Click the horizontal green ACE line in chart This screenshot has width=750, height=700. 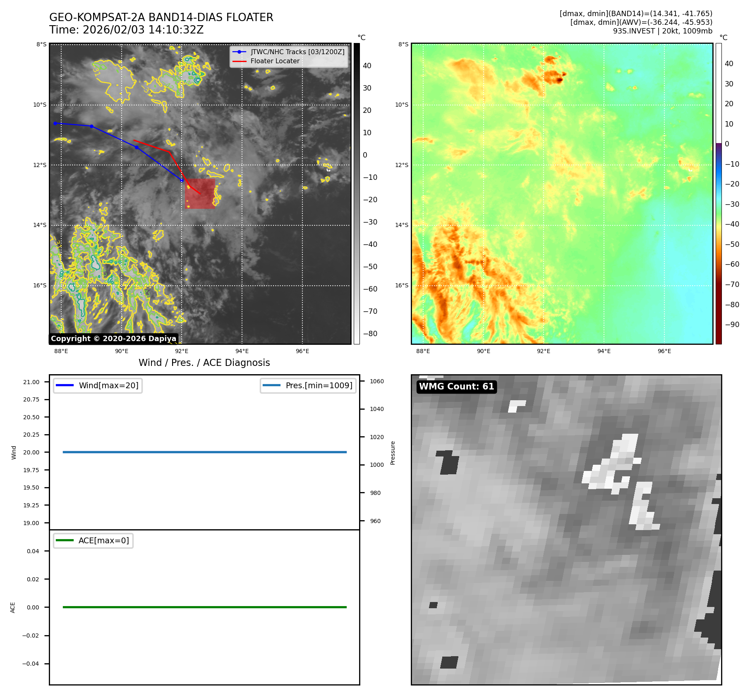204,607
